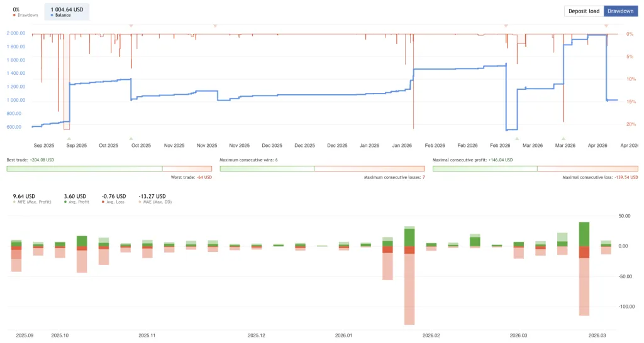Hide the Avg. Loss series
The height and width of the screenshot is (343, 644).
[116, 204]
